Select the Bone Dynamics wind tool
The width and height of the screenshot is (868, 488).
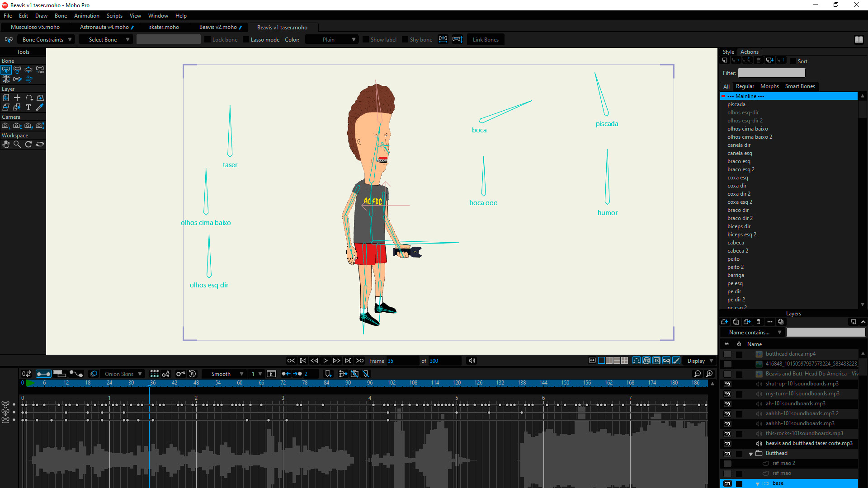[x=29, y=80]
